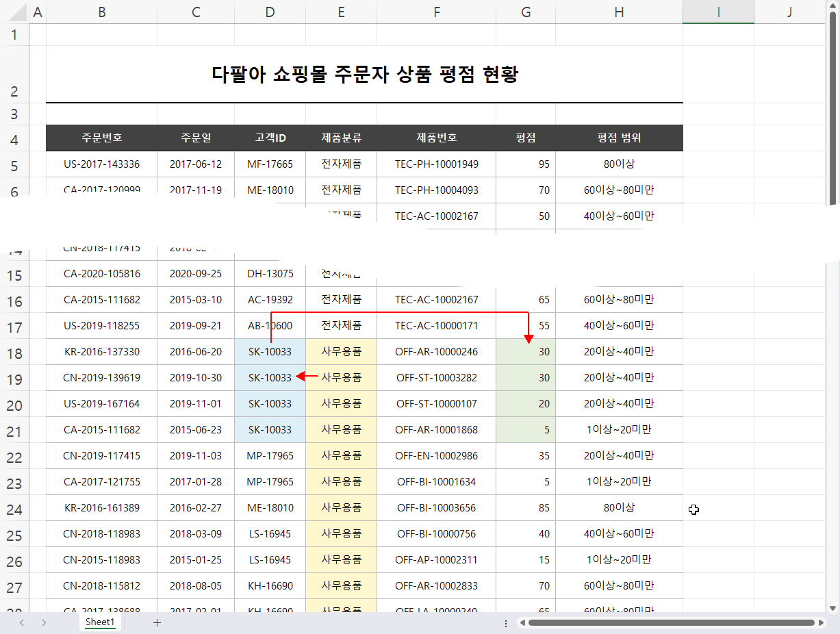
Task: Select date cell '2015-01-25'
Action: click(x=196, y=560)
